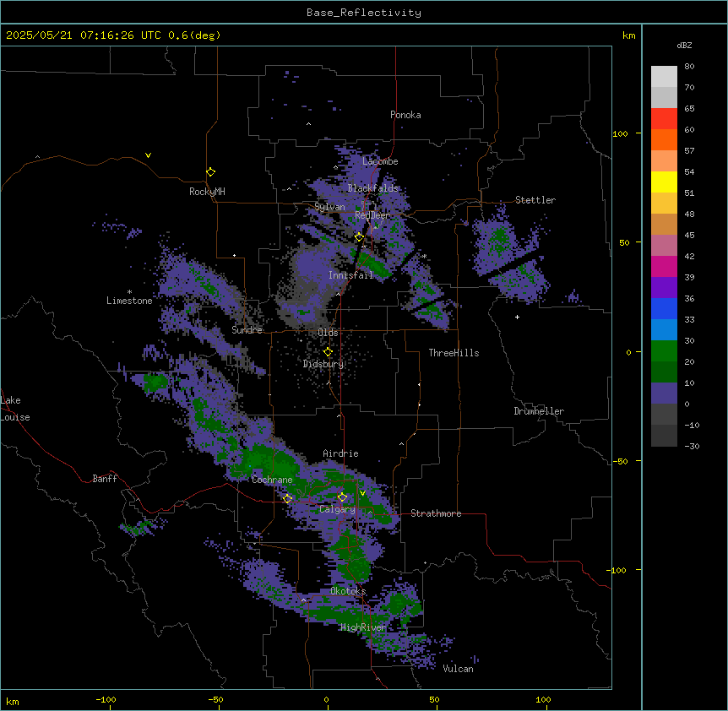
Task: Click the Stettler city label
Action: (x=535, y=200)
